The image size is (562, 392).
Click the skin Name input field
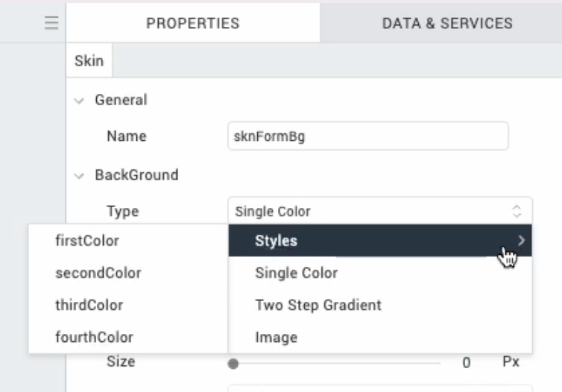click(x=367, y=137)
